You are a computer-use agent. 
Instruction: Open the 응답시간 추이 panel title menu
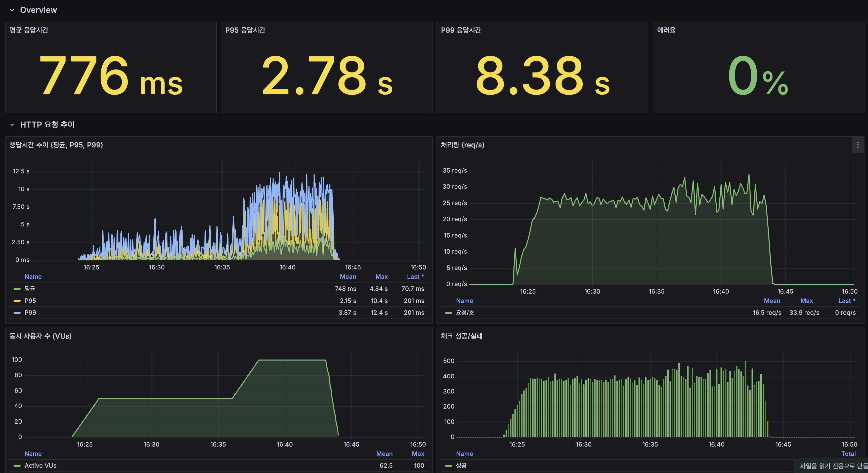pos(56,145)
